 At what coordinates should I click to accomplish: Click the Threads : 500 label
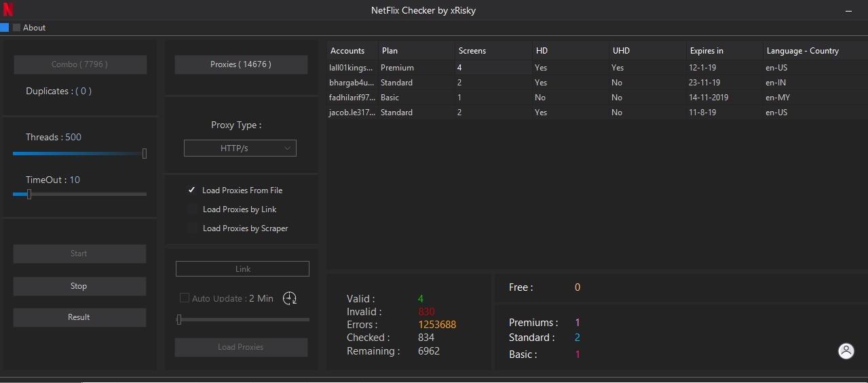tap(54, 137)
